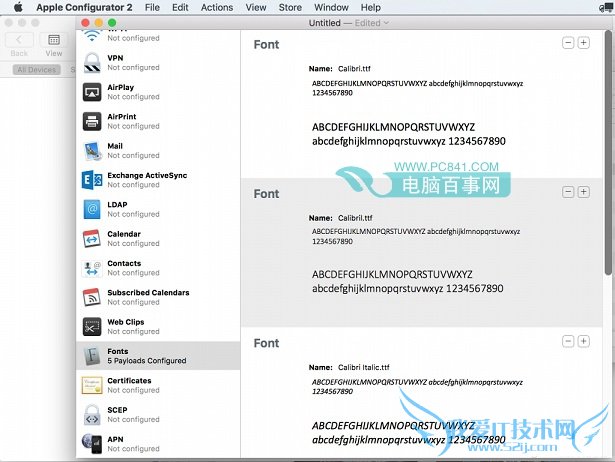Select the APN label in sidebar
The image size is (615, 462).
tap(115, 439)
